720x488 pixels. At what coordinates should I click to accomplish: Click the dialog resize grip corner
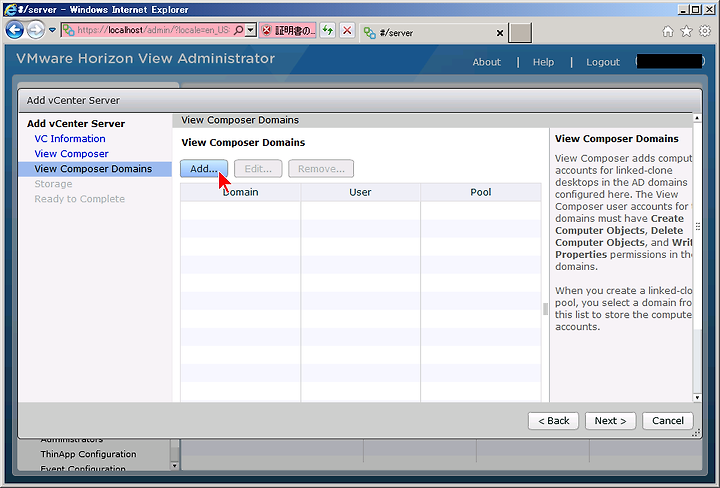tap(697, 433)
